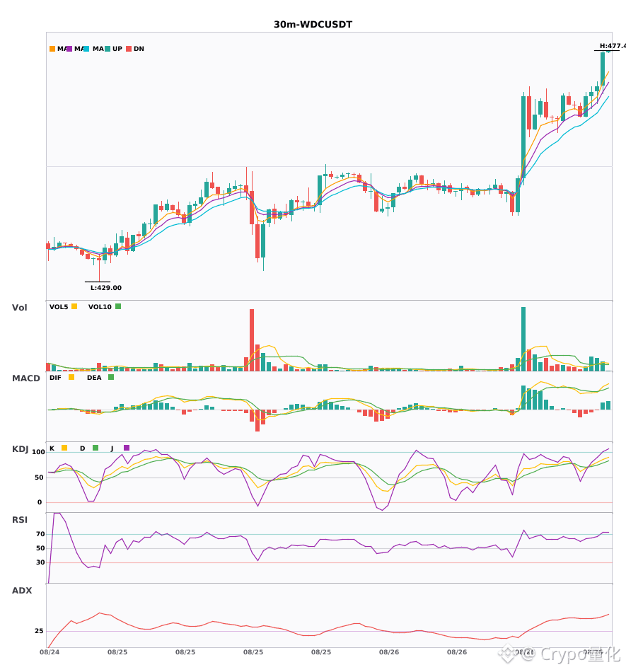Click the red DN legend swatch
The height and width of the screenshot is (672, 626).
pos(129,49)
